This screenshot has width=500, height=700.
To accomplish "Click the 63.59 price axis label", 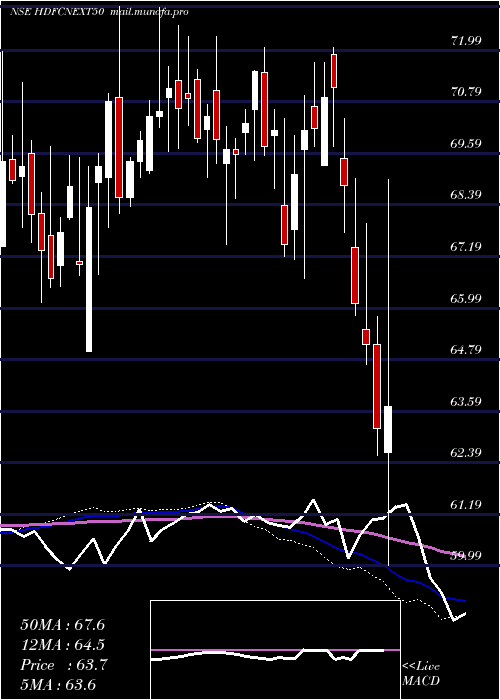I will 467,401.
